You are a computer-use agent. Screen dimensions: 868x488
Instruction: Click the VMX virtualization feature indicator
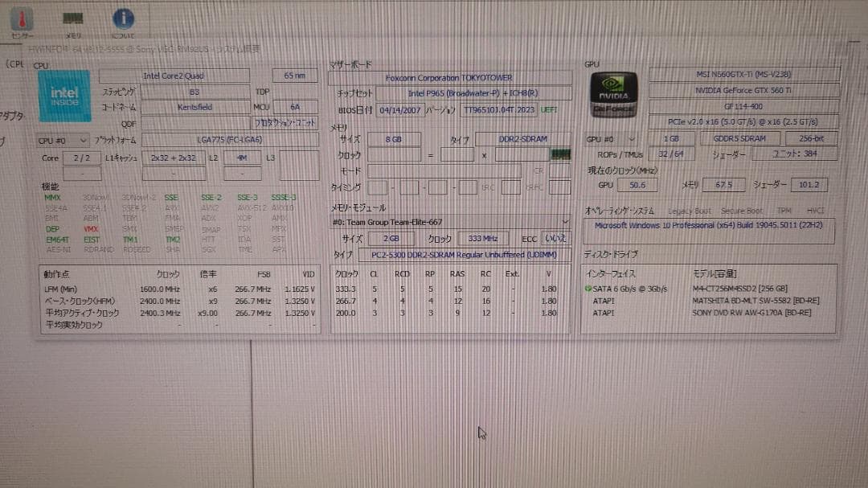coord(91,228)
